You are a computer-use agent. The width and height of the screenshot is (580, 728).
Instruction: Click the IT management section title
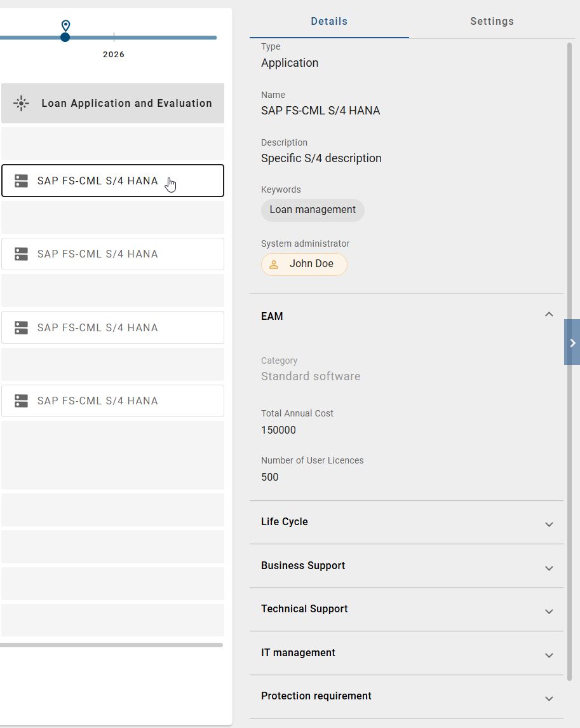tap(298, 653)
